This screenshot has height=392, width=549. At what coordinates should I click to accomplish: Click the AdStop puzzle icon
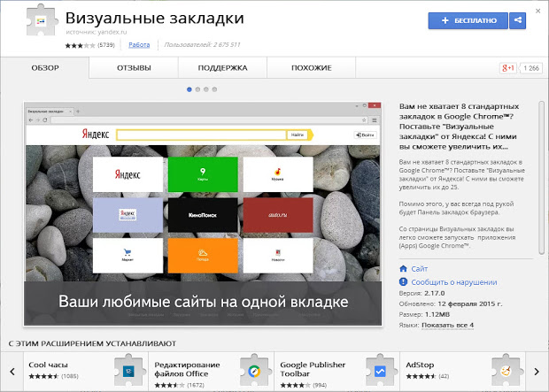click(506, 371)
